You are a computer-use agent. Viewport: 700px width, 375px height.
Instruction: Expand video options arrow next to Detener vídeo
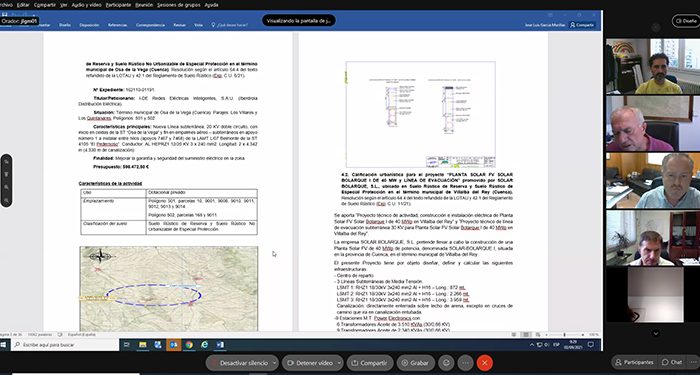coord(339,363)
